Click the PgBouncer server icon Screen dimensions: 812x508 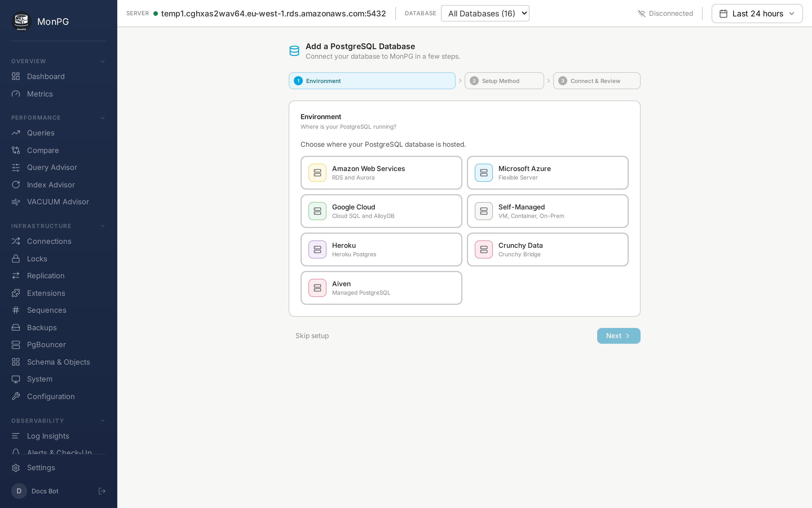point(16,344)
